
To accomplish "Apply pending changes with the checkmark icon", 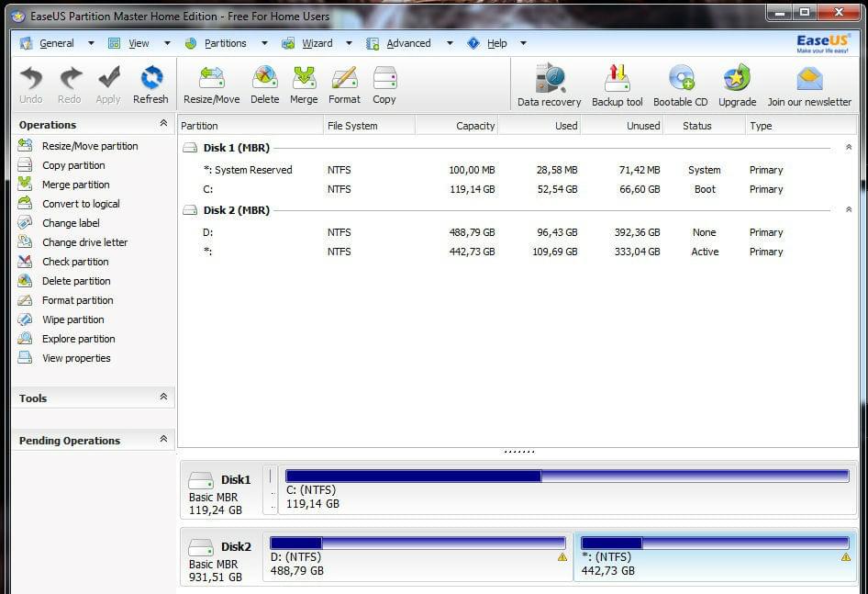I will (108, 78).
